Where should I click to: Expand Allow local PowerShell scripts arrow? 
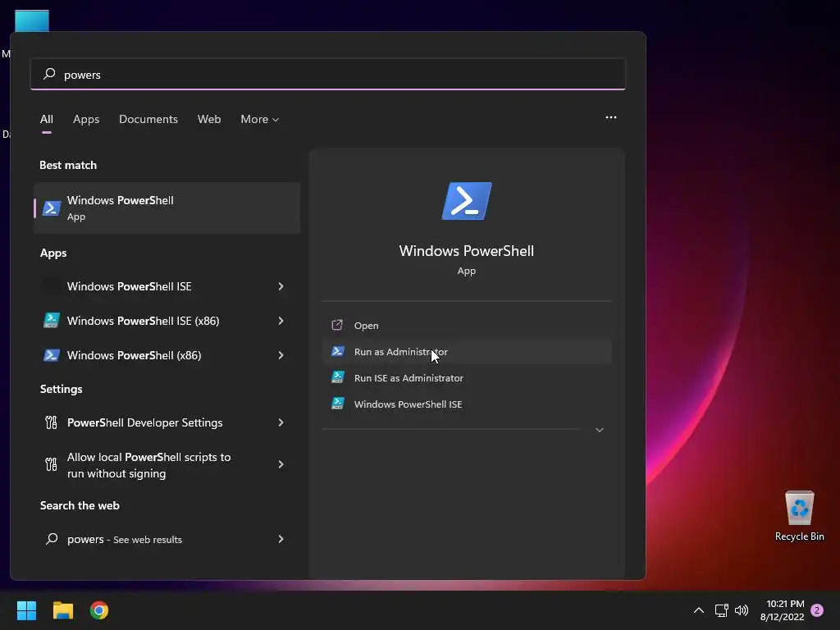pyautogui.click(x=281, y=464)
